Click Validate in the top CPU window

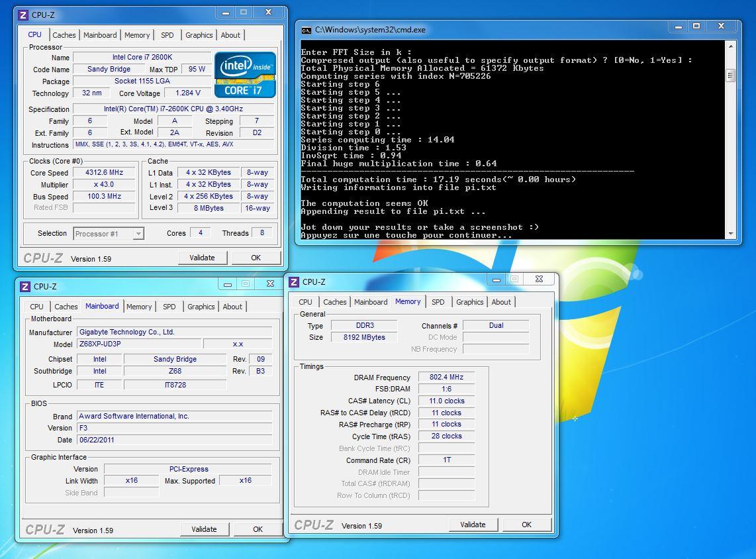coord(202,258)
